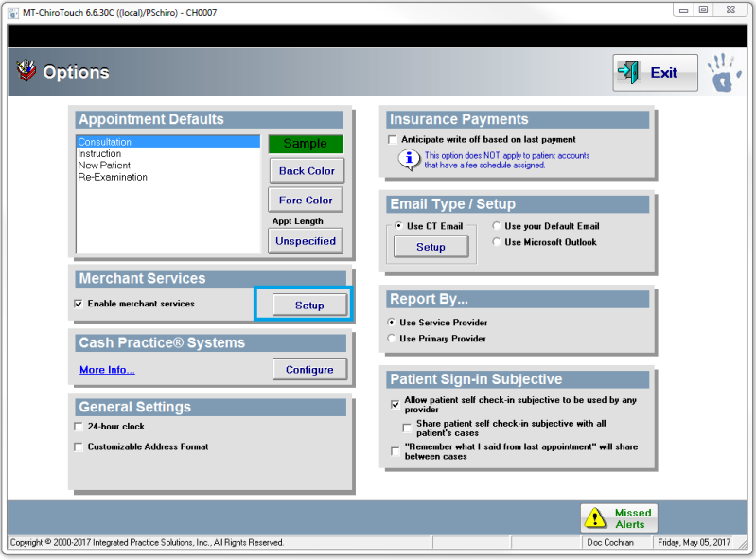Click the blue info icon under Insurance Payments

tap(408, 160)
